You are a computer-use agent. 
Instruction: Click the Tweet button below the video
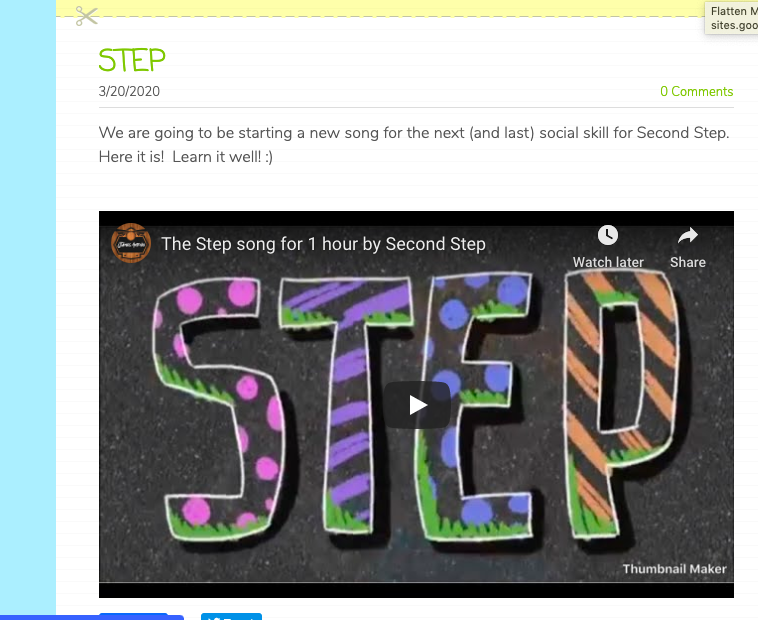click(x=232, y=617)
